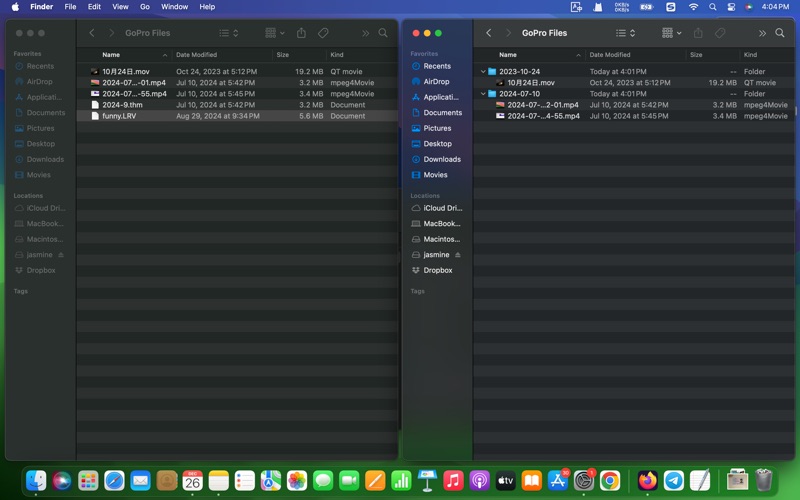Open the Music app from the Dock

(x=453, y=481)
